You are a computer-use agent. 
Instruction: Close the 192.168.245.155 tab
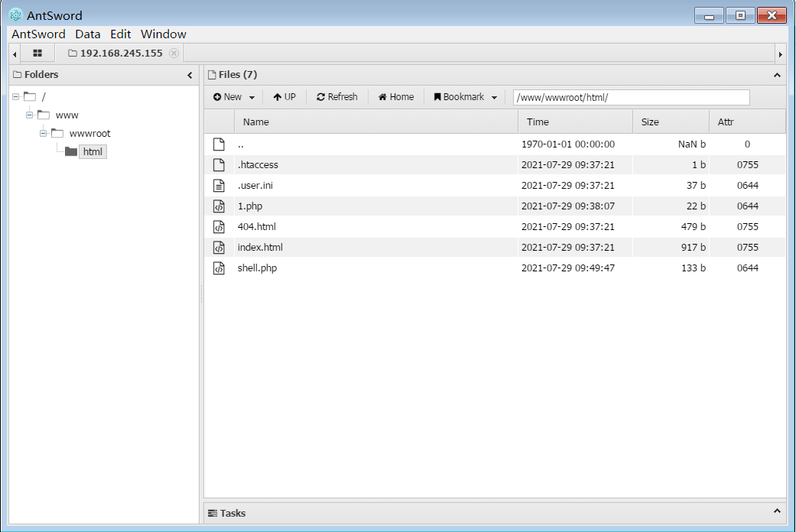(x=174, y=53)
